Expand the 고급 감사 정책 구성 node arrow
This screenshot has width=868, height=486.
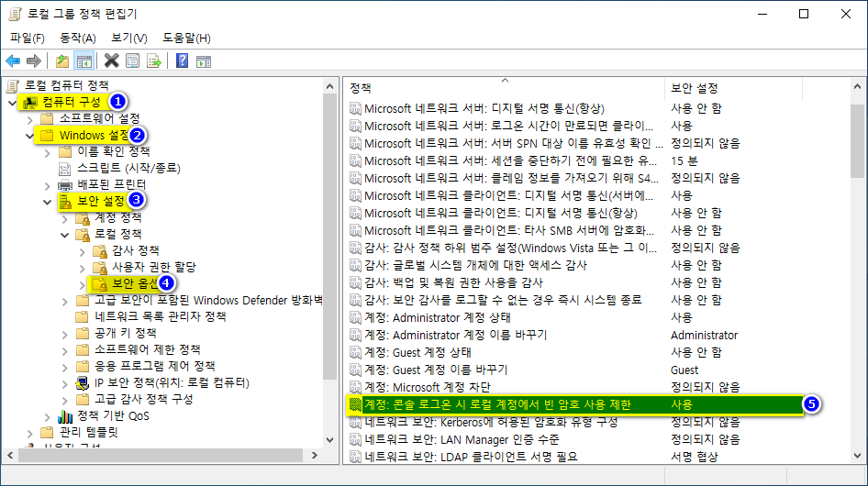(x=65, y=400)
